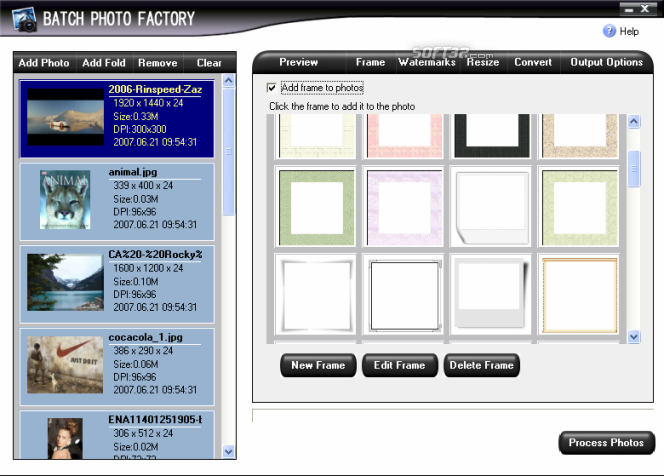The width and height of the screenshot is (664, 476).
Task: Click the Batch Photo Factory camera logo
Action: [24, 19]
